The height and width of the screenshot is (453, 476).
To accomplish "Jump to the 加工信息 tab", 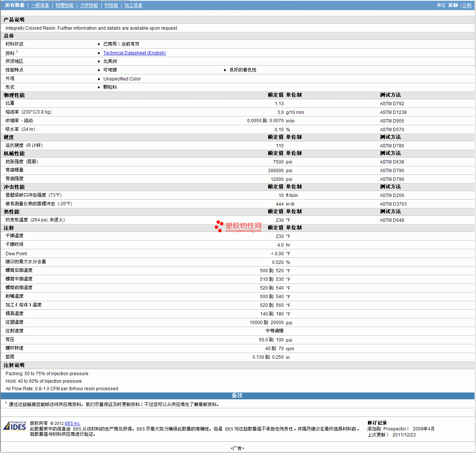I will click(x=133, y=5).
